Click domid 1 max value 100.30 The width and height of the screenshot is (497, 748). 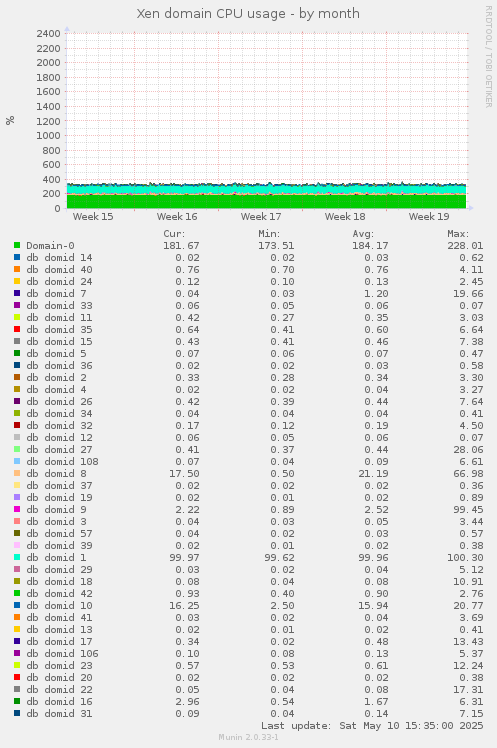(465, 558)
